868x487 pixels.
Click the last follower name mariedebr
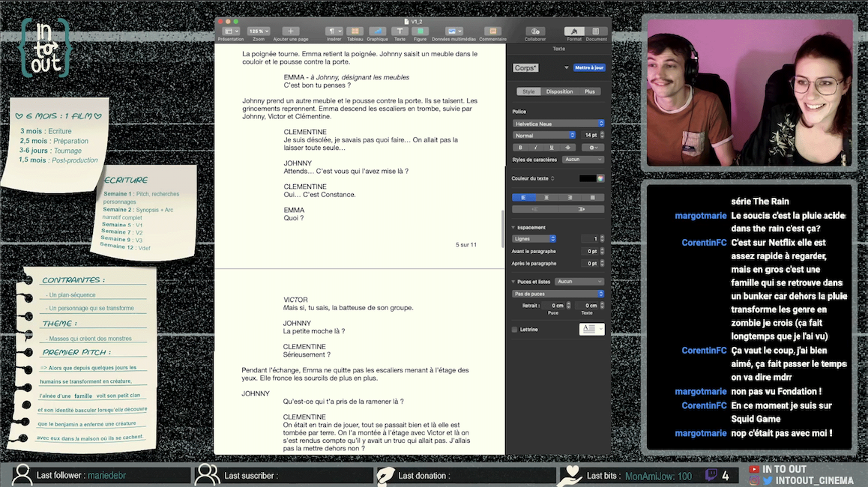click(x=107, y=475)
